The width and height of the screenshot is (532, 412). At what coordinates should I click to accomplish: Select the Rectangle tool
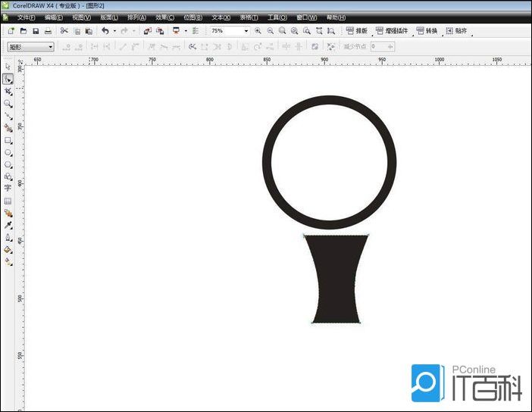click(x=8, y=140)
